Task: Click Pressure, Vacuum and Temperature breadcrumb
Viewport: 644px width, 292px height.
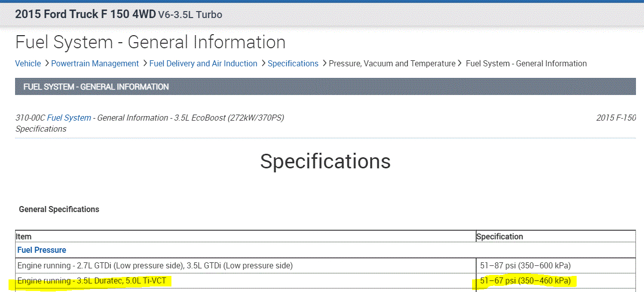Action: [x=392, y=63]
